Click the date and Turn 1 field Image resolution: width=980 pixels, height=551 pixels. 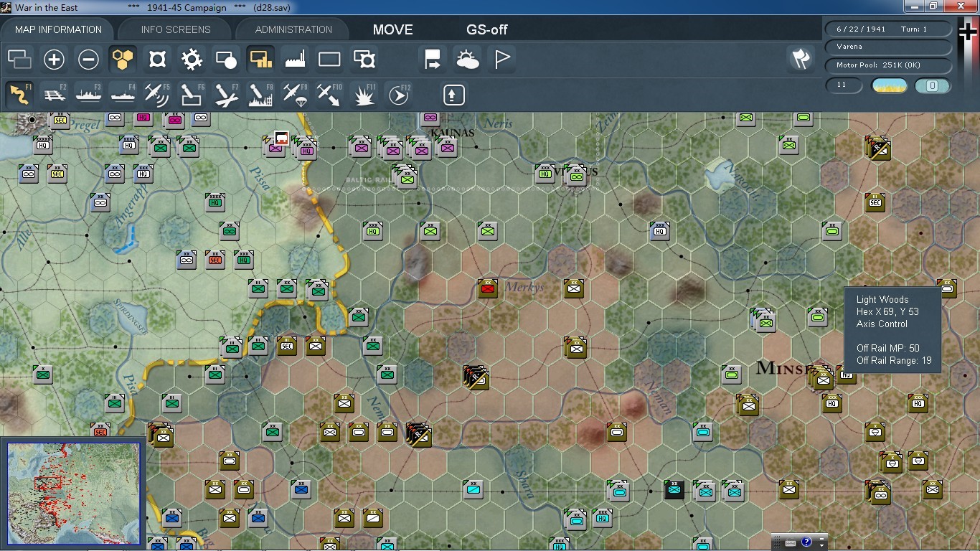pos(889,29)
